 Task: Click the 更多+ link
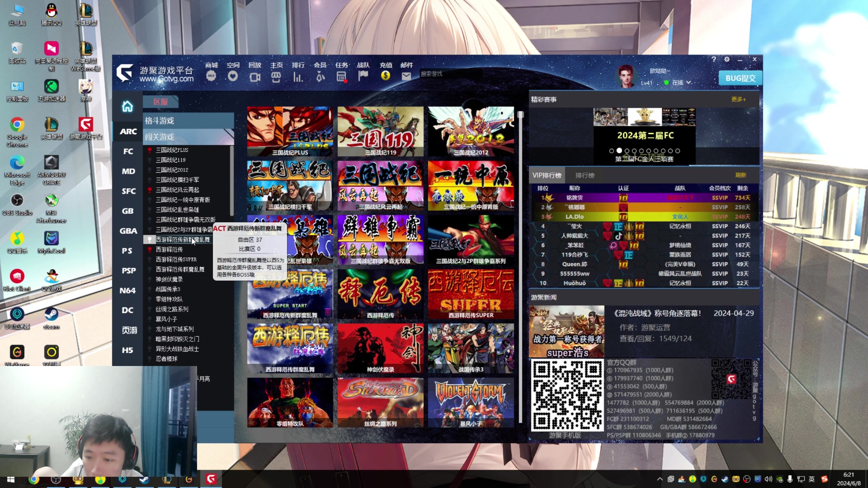[x=739, y=99]
